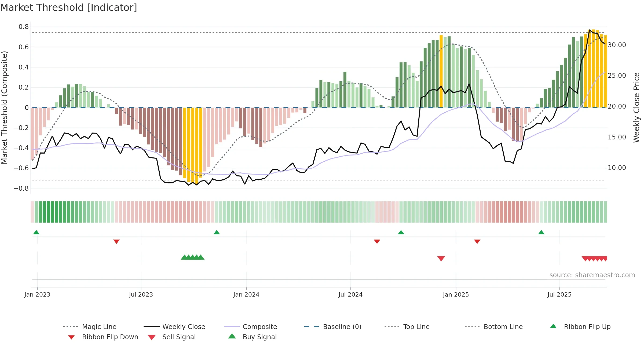Click the Sell Signal red triangle legend icon
Image resolution: width=644 pixels, height=362 pixels.
(152, 337)
